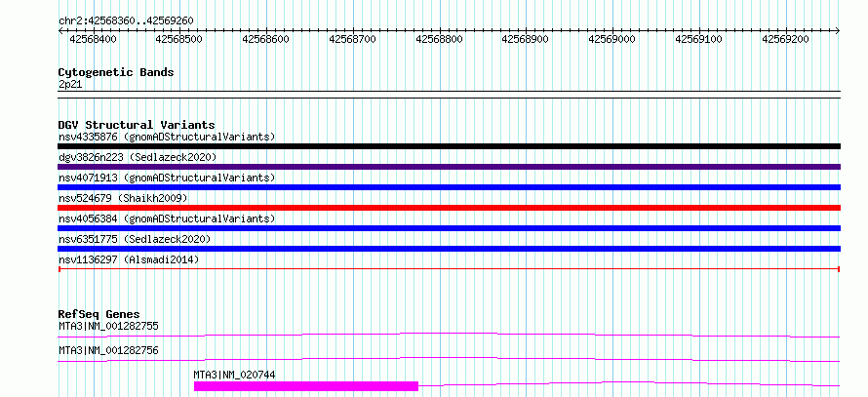Click the nsv1136297 Alsmadi2014 label

pyautogui.click(x=129, y=259)
